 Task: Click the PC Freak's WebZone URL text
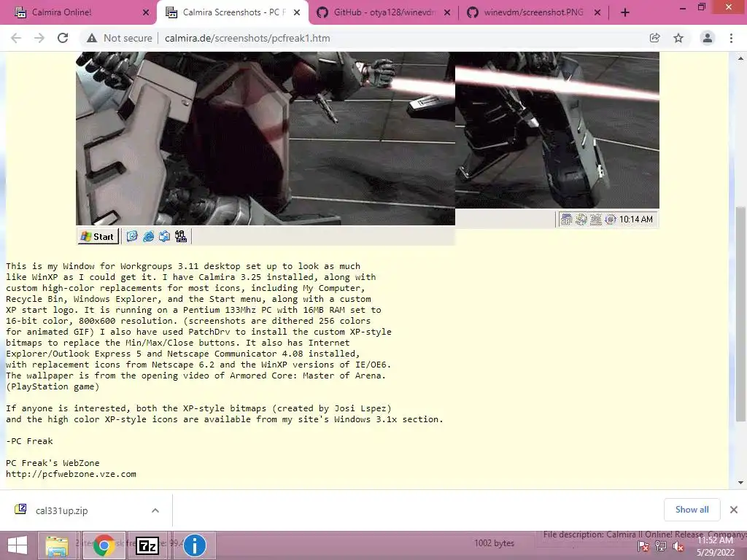(71, 474)
